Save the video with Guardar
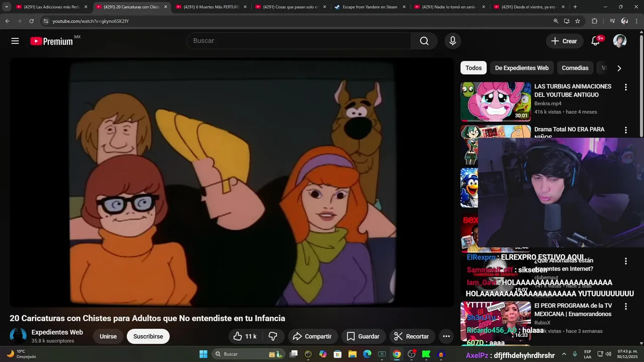 pyautogui.click(x=363, y=336)
